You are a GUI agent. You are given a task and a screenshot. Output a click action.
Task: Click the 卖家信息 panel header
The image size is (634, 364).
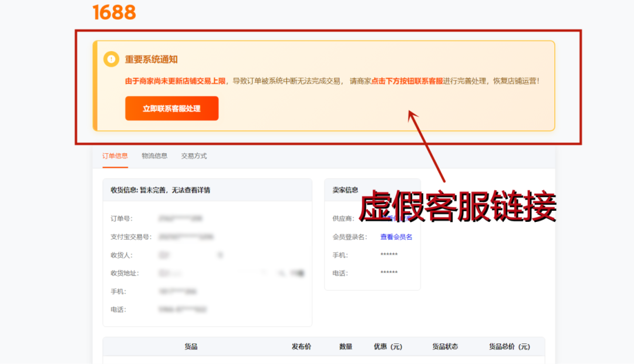point(345,190)
